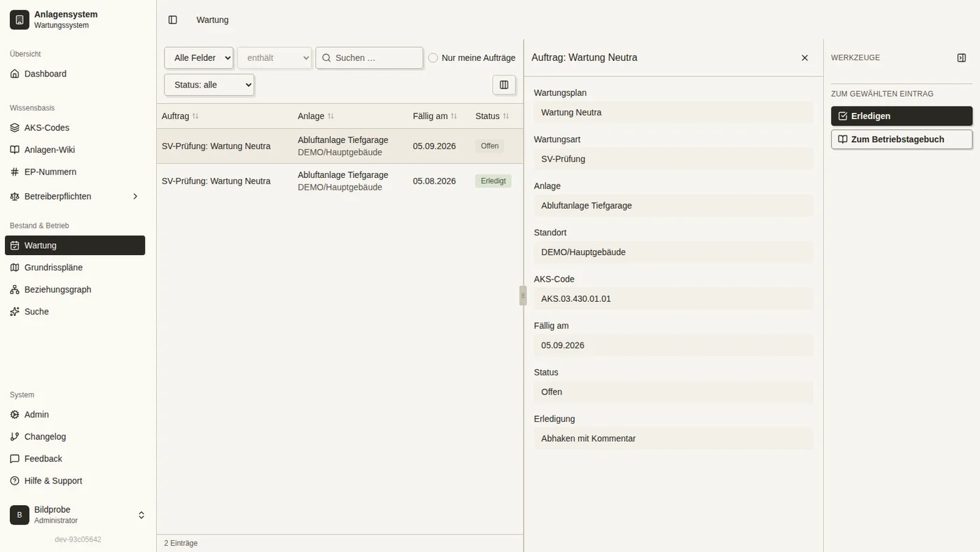Expand the Betreiberpflichten submenu

(75, 196)
